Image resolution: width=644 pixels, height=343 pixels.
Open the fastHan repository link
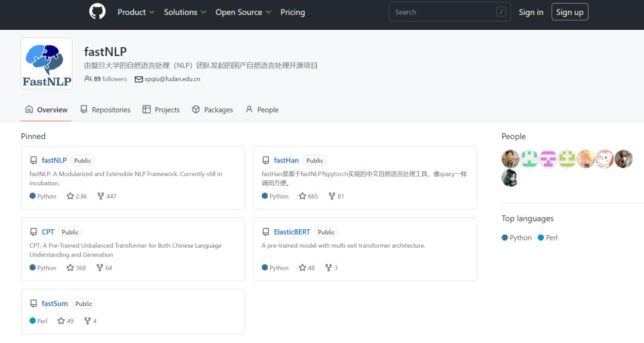click(286, 160)
